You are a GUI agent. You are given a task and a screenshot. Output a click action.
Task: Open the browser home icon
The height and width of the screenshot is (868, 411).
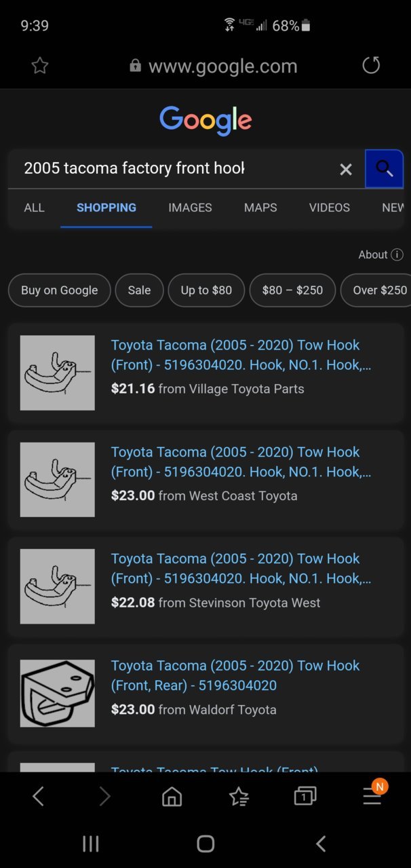[172, 796]
